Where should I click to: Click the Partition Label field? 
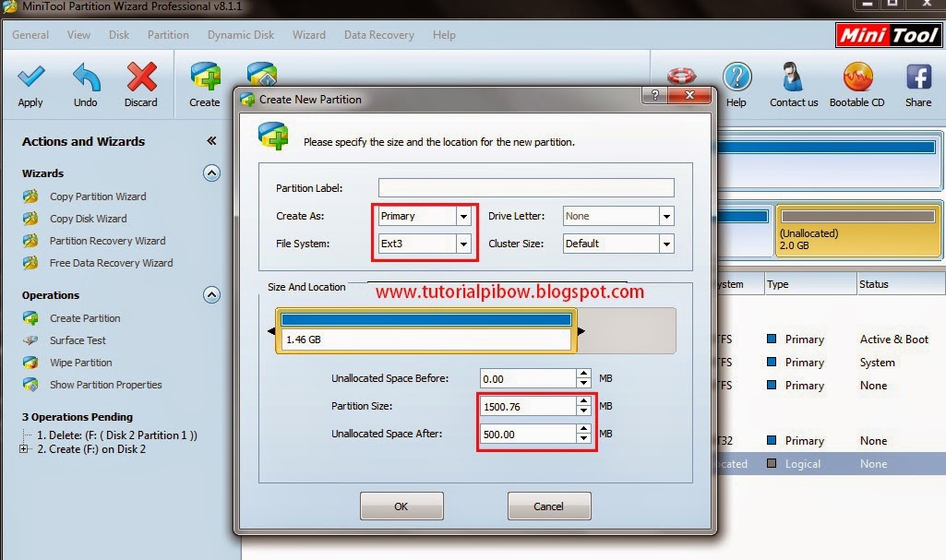click(526, 187)
